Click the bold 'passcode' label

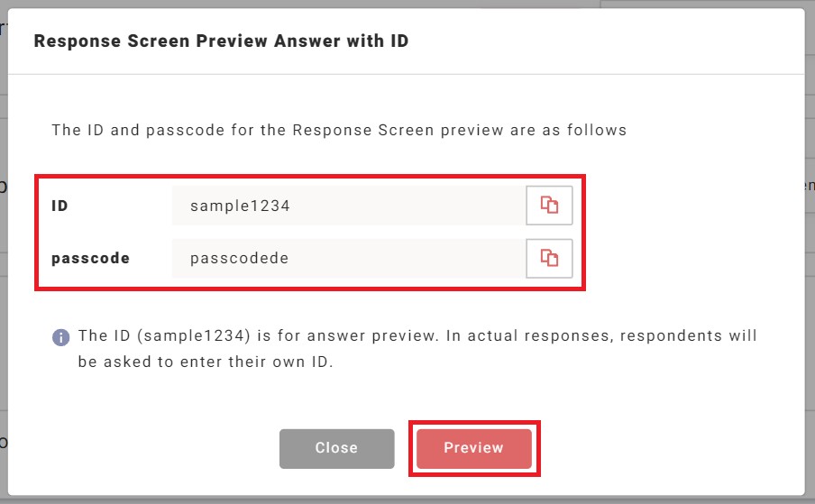point(90,258)
